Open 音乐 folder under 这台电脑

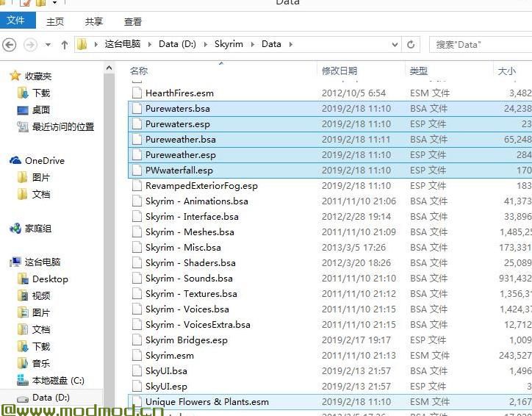click(x=41, y=363)
